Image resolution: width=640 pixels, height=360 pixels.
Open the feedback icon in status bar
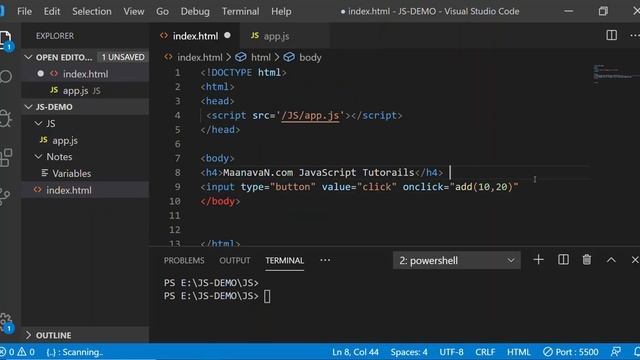616,352
